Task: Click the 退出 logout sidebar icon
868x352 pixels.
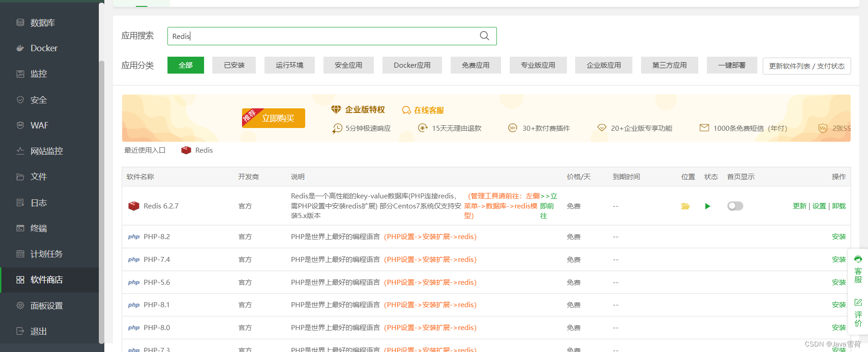Action: [x=20, y=331]
